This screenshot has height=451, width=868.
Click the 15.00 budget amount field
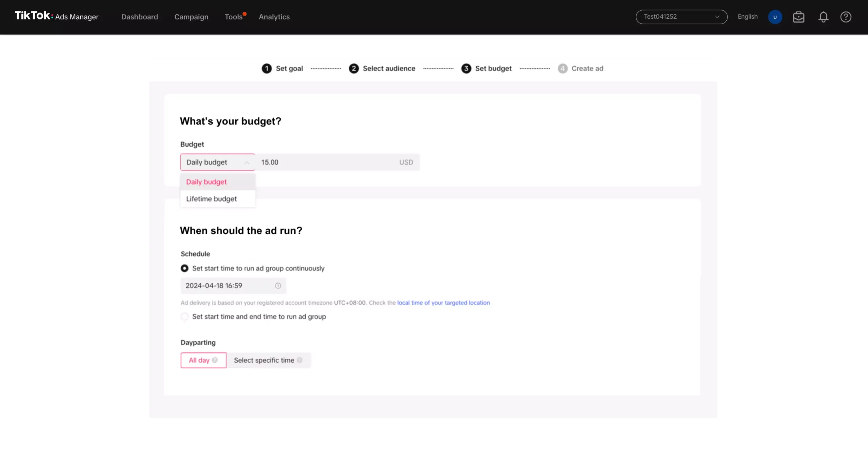coord(325,162)
